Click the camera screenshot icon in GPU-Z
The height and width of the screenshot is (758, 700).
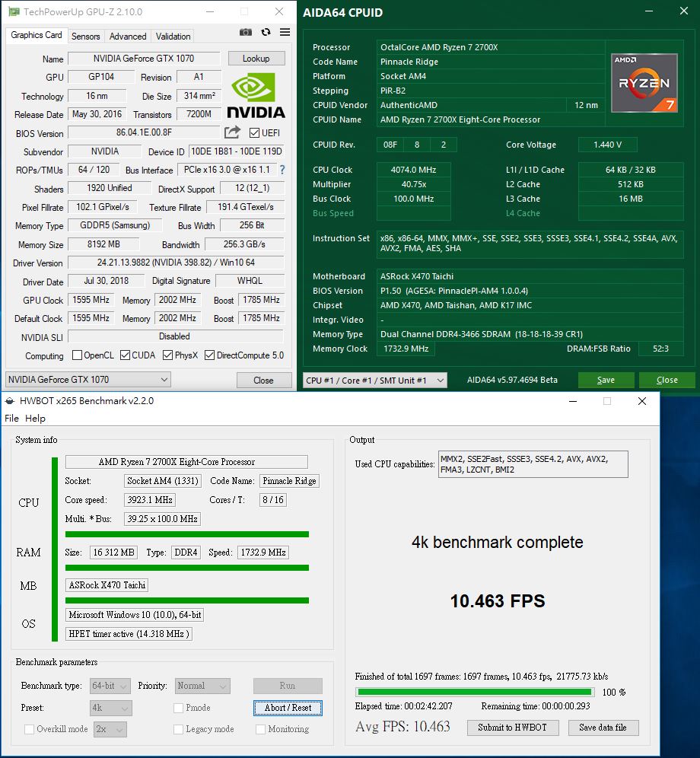245,32
